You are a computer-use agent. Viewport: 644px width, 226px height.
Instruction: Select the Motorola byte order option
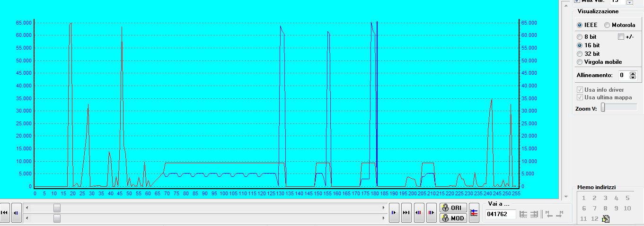coord(608,25)
